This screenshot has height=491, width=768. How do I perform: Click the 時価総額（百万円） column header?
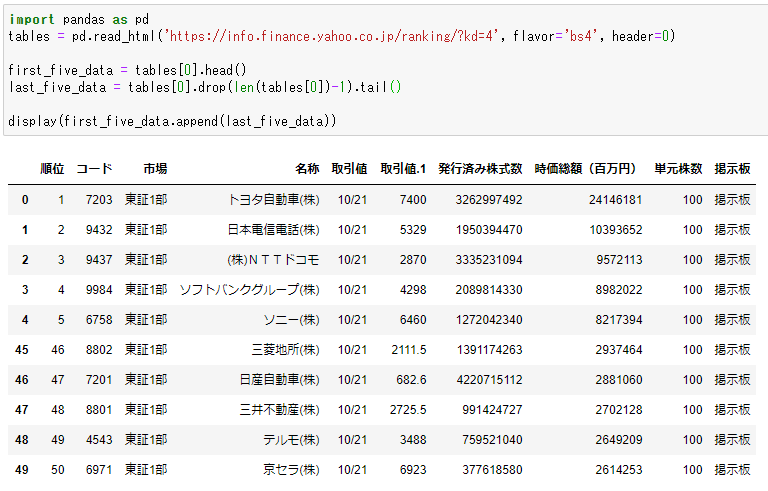tap(588, 169)
